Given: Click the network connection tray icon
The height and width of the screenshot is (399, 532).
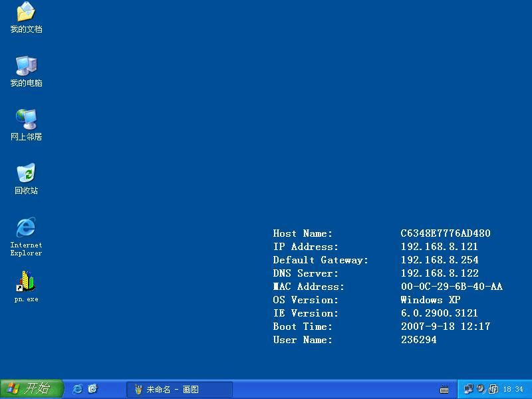Looking at the screenshot, I should [469, 389].
